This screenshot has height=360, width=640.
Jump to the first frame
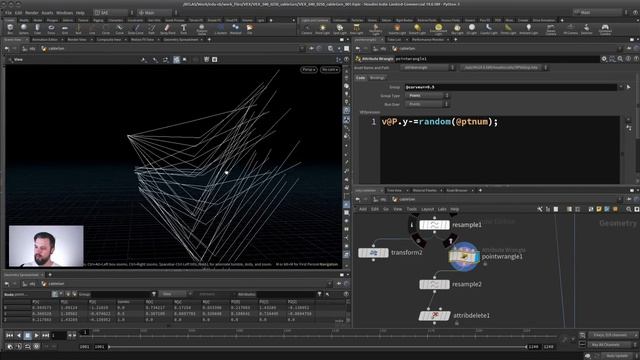click(9, 335)
